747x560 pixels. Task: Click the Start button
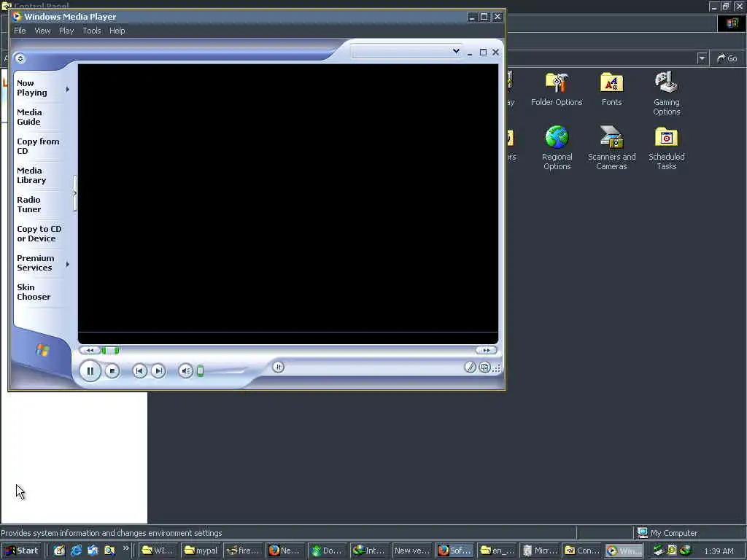click(x=23, y=551)
